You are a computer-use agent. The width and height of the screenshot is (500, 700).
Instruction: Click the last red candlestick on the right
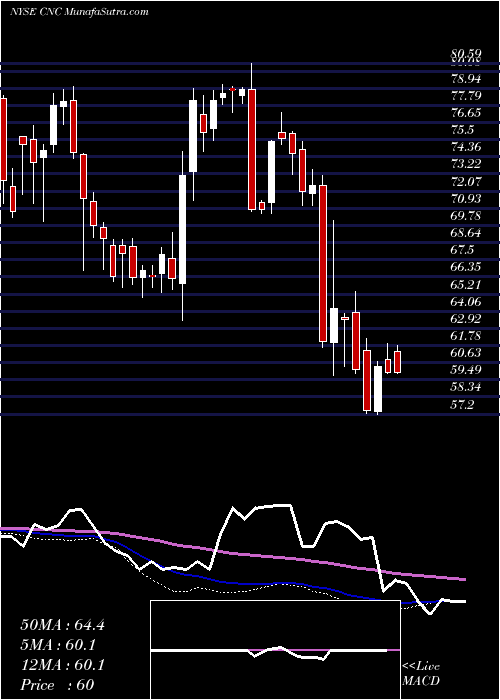tap(397, 362)
